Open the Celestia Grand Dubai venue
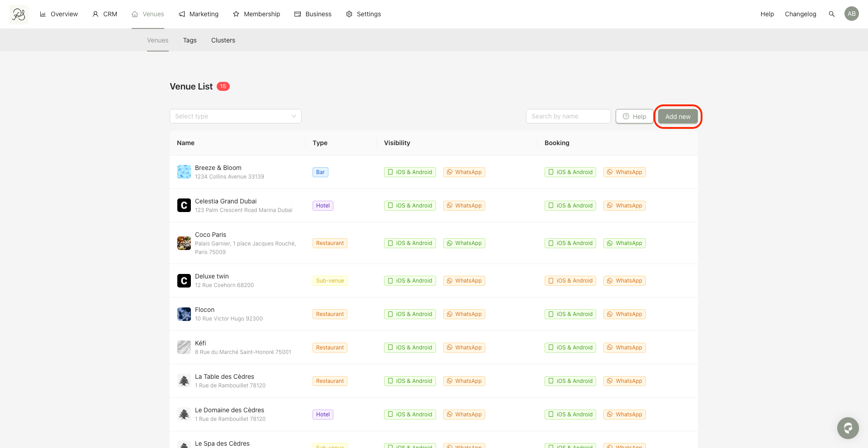This screenshot has height=448, width=868. 226,201
